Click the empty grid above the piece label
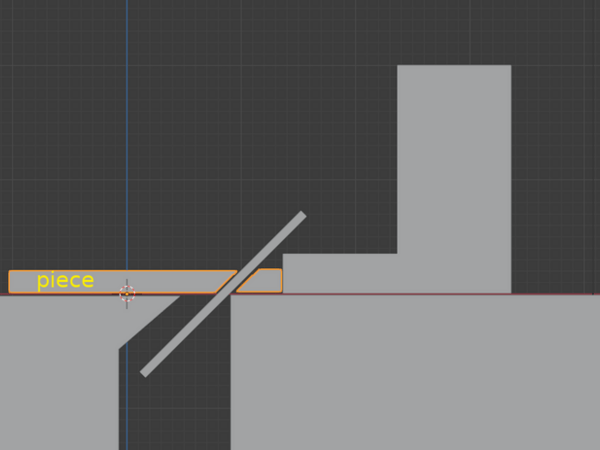Image resolution: width=600 pixels, height=450 pixels. [x=65, y=200]
